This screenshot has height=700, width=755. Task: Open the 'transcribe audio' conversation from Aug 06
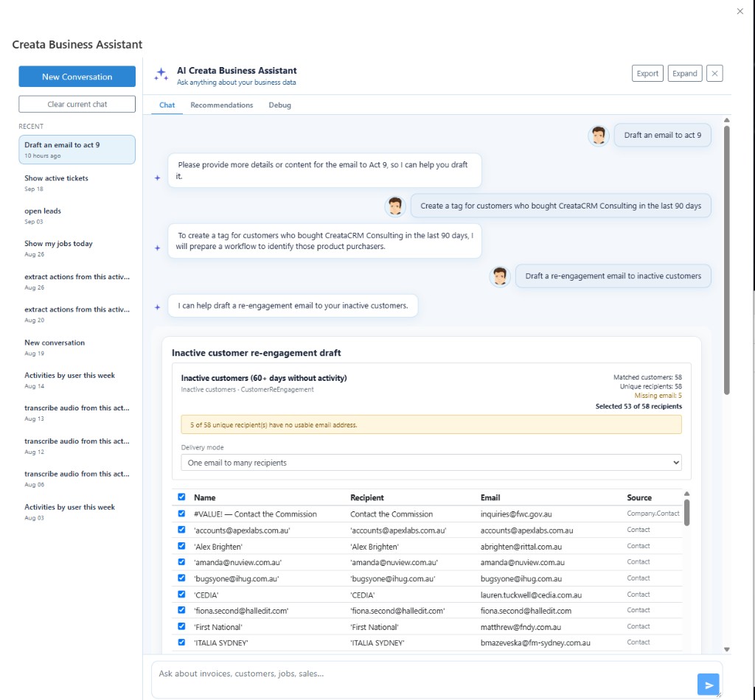click(77, 479)
